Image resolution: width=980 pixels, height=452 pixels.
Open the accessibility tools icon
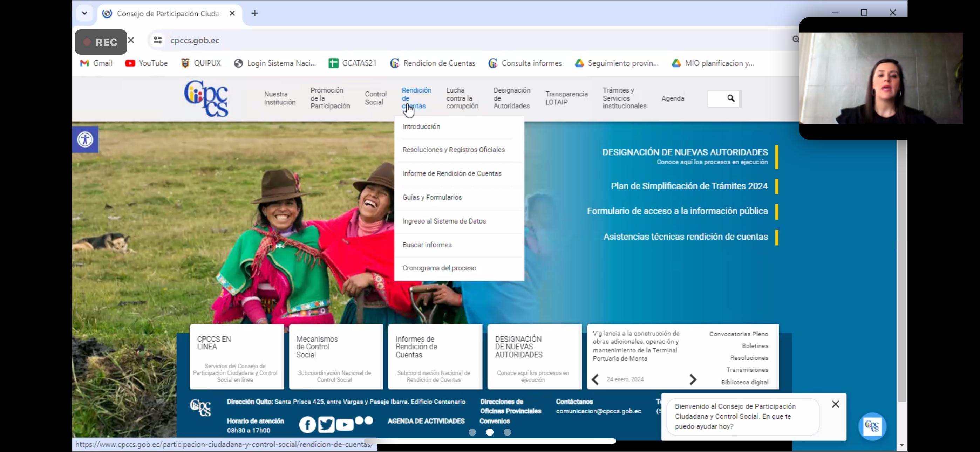[85, 139]
